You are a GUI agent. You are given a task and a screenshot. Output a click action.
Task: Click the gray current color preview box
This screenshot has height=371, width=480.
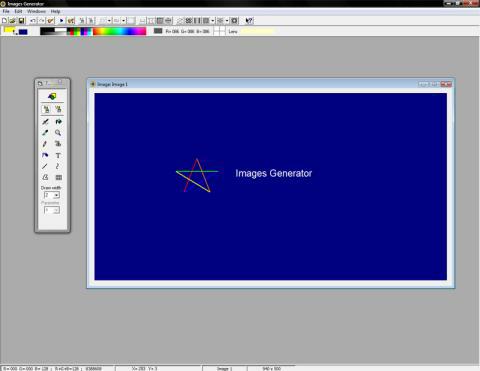pyautogui.click(x=158, y=31)
